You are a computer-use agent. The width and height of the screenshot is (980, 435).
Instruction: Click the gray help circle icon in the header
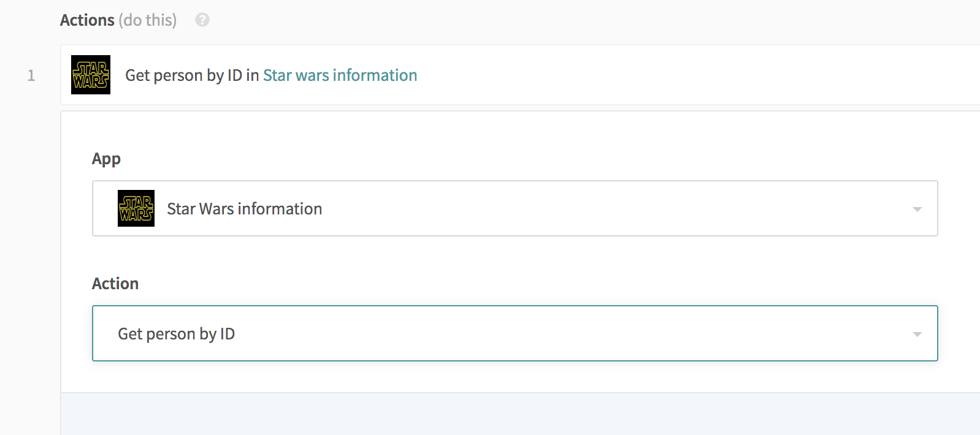202,20
